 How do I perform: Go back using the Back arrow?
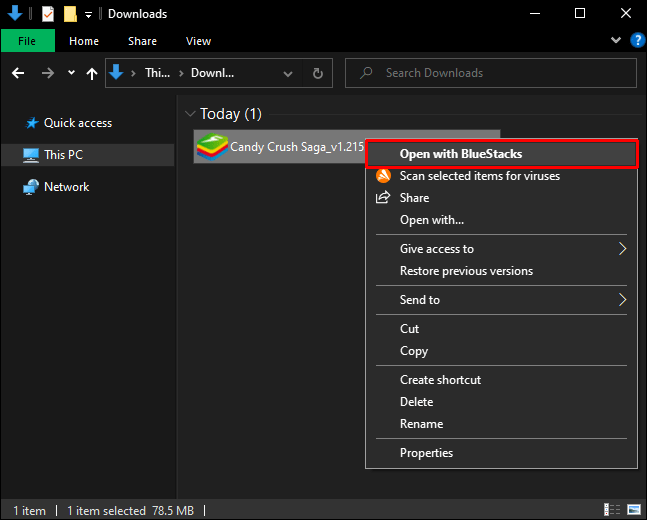[x=18, y=73]
